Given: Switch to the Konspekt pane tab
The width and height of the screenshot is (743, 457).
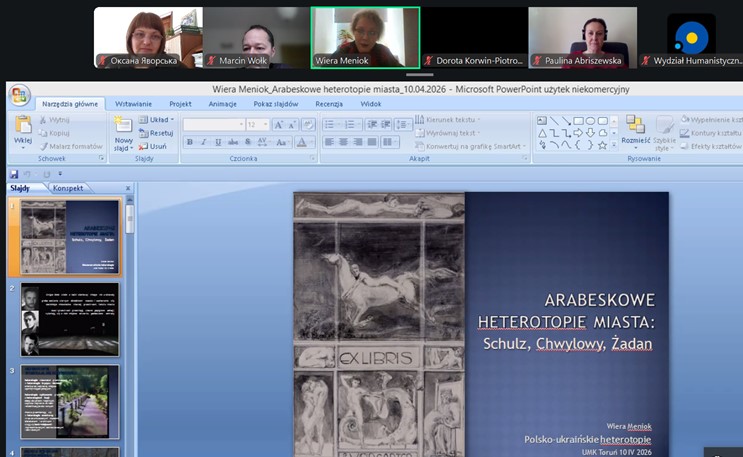Looking at the screenshot, I should pos(68,188).
